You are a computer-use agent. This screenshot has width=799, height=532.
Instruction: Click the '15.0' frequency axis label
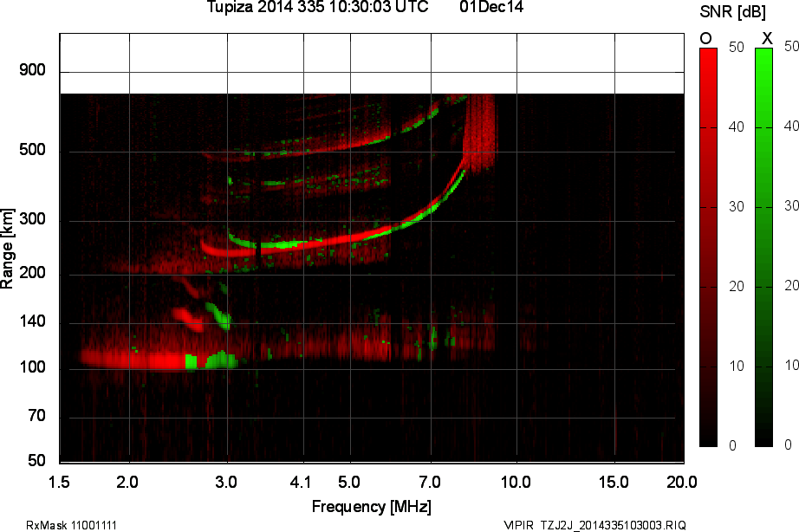tap(614, 482)
